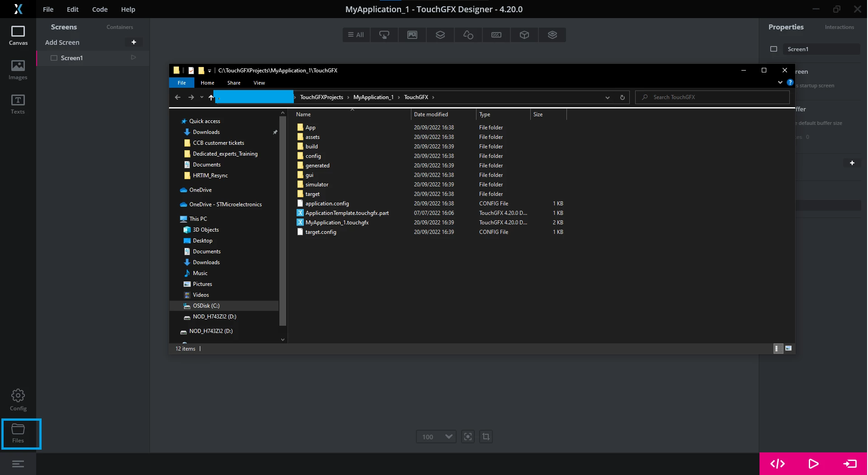The width and height of the screenshot is (868, 475).
Task: Open the Config gear in sidebar
Action: [18, 400]
